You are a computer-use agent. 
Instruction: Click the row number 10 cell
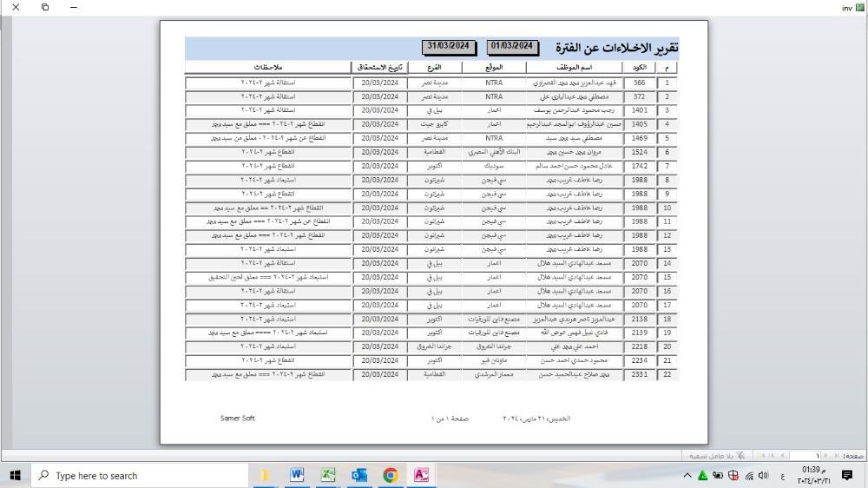tap(667, 208)
